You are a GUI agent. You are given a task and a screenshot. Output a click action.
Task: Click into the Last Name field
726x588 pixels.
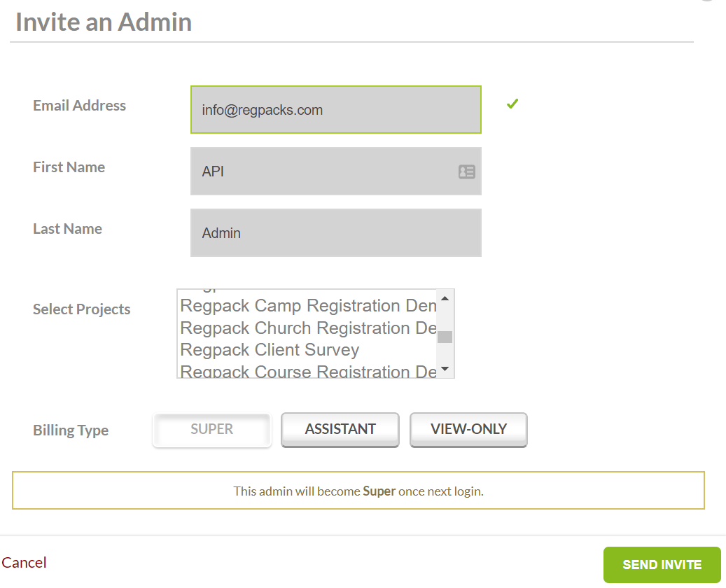click(x=335, y=233)
